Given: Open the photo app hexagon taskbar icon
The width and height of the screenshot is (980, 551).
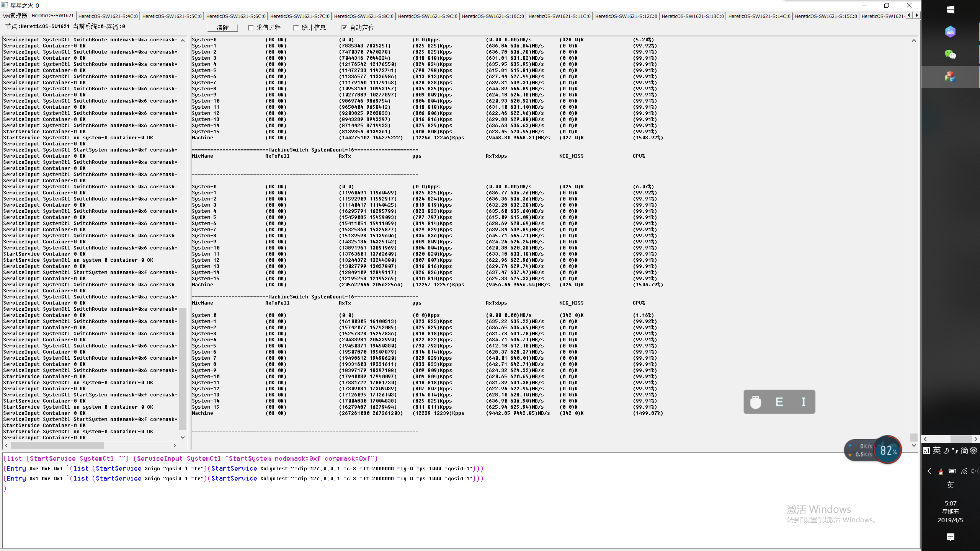Looking at the screenshot, I should (950, 32).
